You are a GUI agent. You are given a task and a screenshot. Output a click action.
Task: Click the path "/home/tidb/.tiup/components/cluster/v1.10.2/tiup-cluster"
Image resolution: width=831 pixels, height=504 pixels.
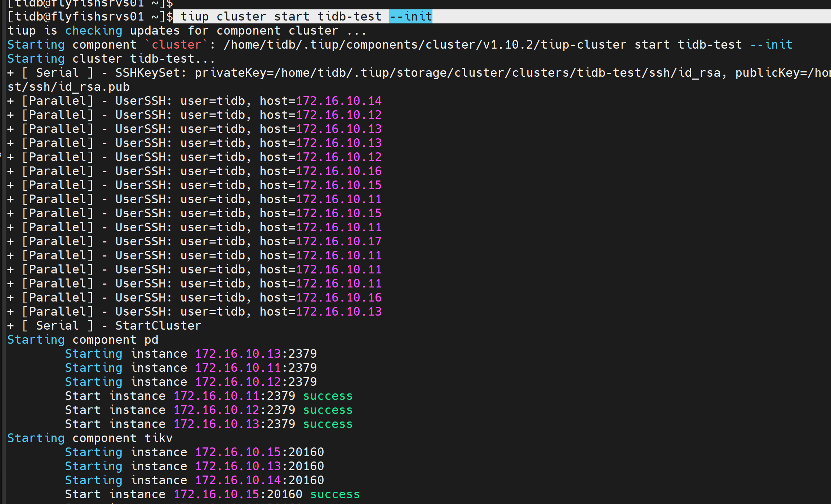pos(425,45)
